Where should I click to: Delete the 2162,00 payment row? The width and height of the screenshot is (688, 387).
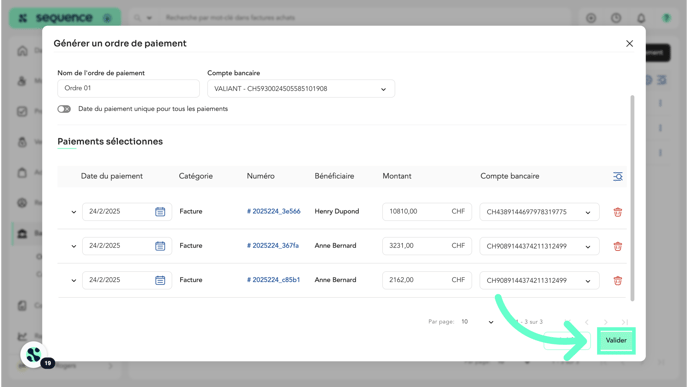pyautogui.click(x=617, y=281)
